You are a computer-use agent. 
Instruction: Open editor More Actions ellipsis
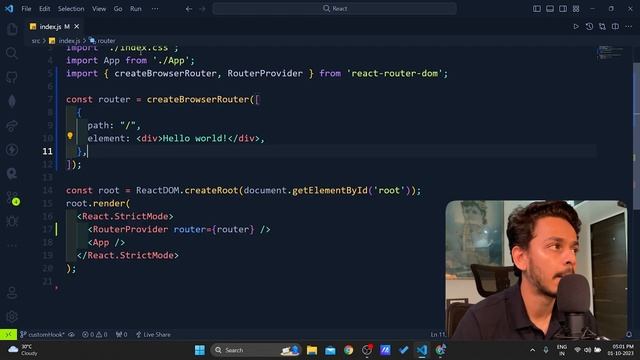click(x=628, y=27)
